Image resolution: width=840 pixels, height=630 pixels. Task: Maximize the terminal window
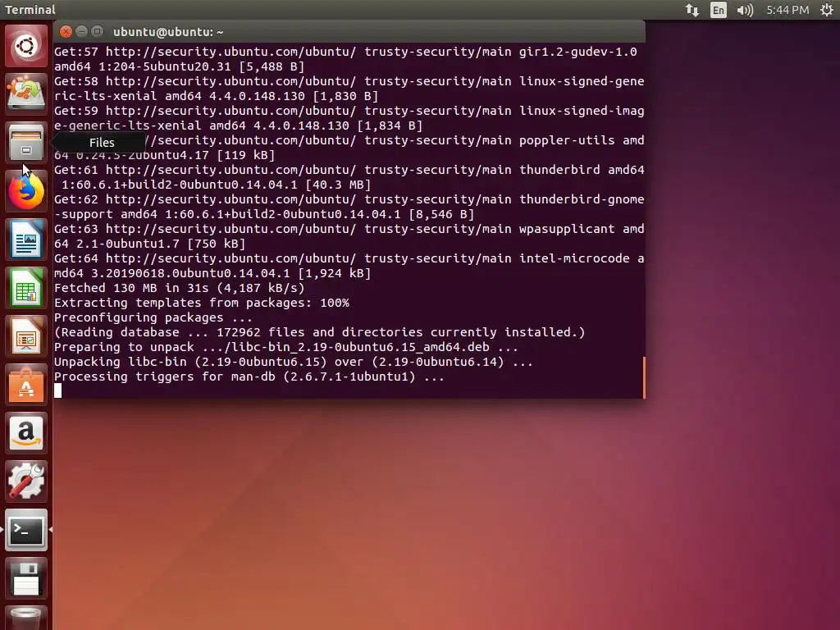click(x=97, y=32)
